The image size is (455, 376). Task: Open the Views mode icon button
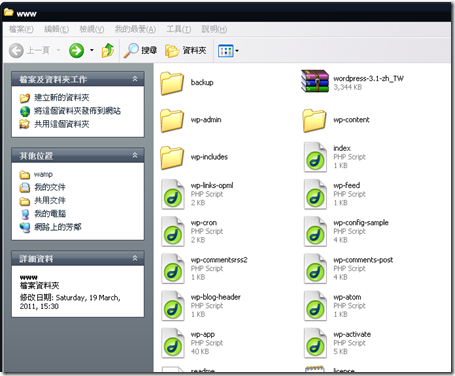point(225,51)
